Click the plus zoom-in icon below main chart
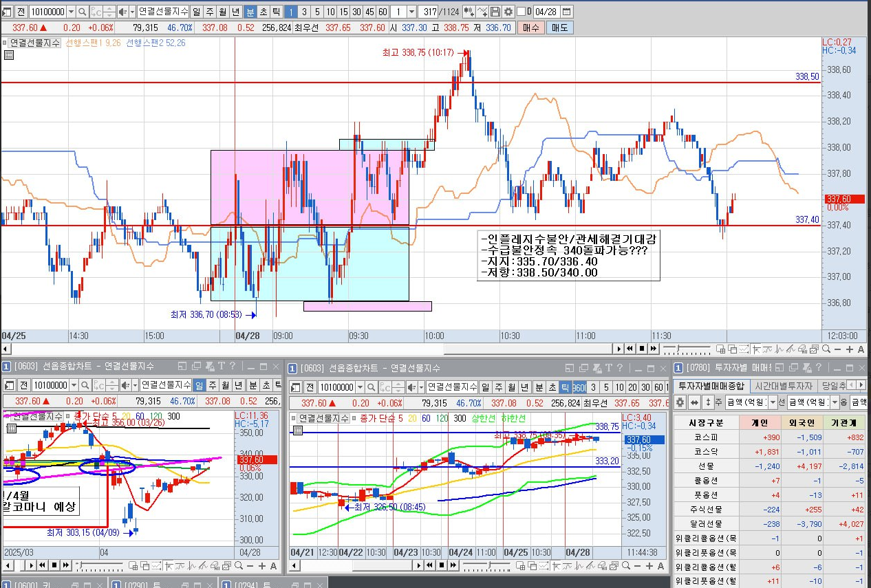Screen dimensions: 871x588 pos(849,349)
